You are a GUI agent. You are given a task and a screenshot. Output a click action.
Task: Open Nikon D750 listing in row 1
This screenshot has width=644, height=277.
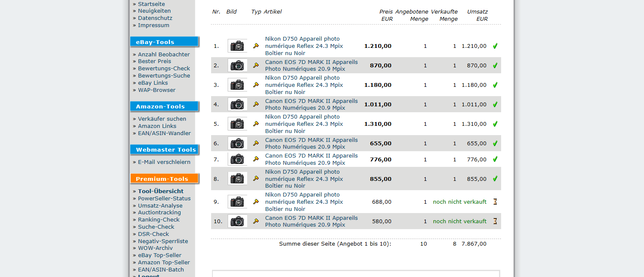[304, 46]
